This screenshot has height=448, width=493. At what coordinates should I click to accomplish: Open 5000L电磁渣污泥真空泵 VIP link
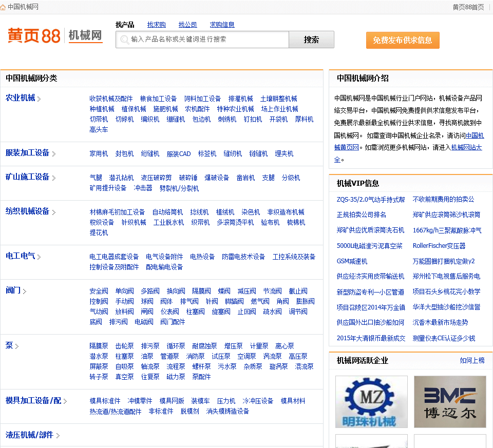pyautogui.click(x=369, y=246)
